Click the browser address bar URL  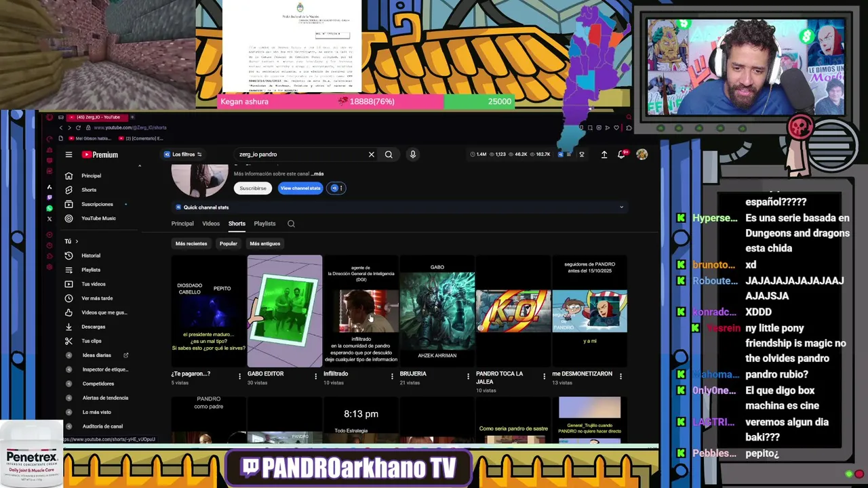click(130, 127)
